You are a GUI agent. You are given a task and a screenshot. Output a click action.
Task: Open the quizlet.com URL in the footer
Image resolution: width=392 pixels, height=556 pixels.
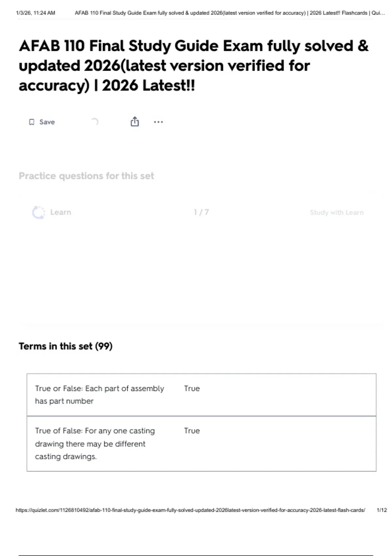(x=190, y=510)
